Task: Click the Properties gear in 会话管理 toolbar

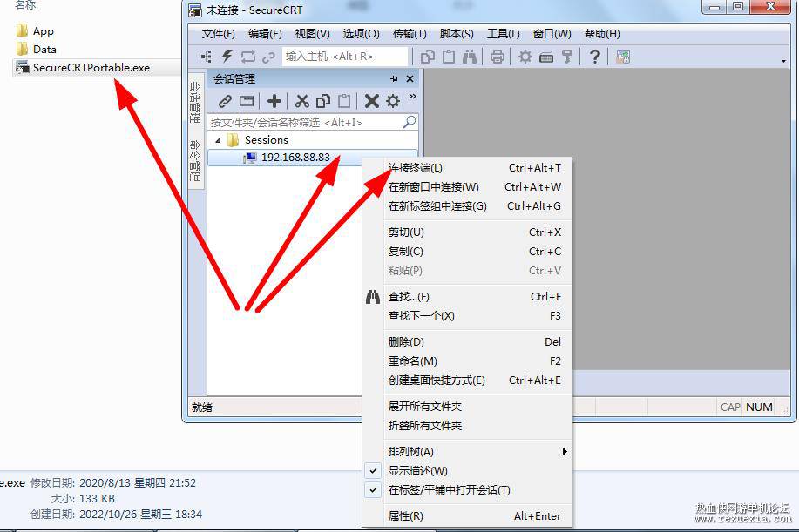Action: pyautogui.click(x=393, y=101)
